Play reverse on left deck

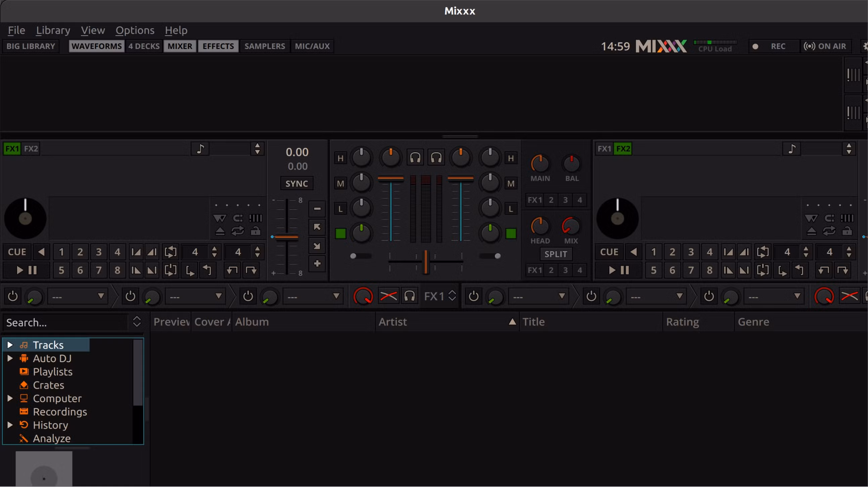click(41, 252)
